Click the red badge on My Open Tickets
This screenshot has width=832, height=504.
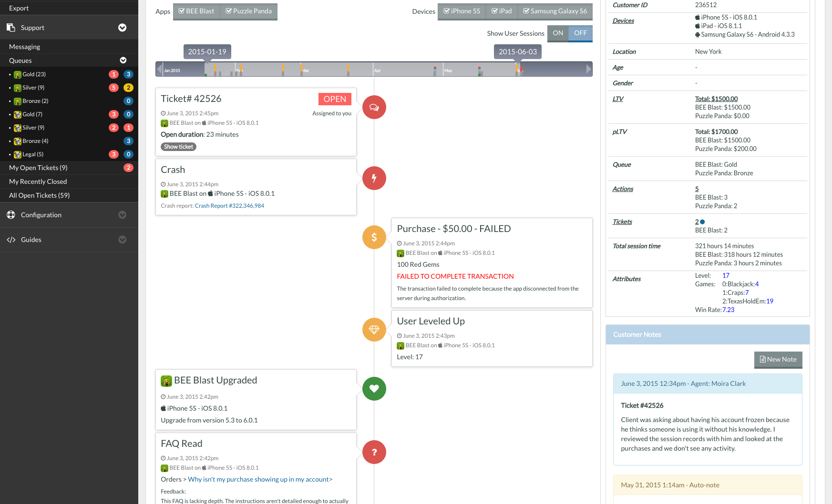point(128,168)
